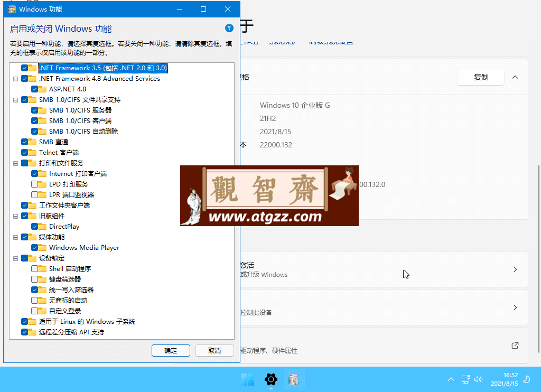Enable LPD 打印服务 checkbox
Viewport: 541px width, 392px height.
tap(34, 184)
